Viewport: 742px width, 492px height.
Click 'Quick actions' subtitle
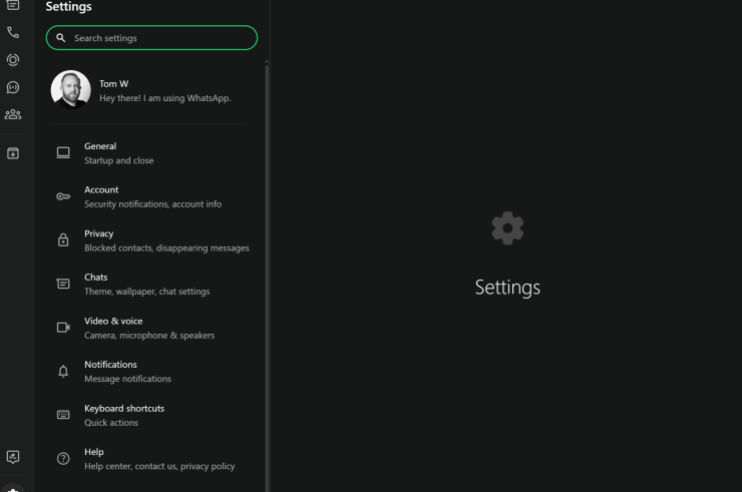[x=111, y=422]
